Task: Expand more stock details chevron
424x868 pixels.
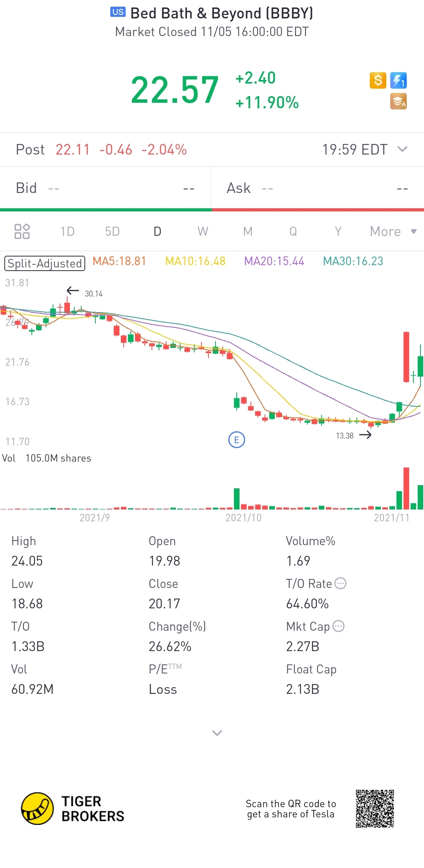Action: [x=217, y=733]
